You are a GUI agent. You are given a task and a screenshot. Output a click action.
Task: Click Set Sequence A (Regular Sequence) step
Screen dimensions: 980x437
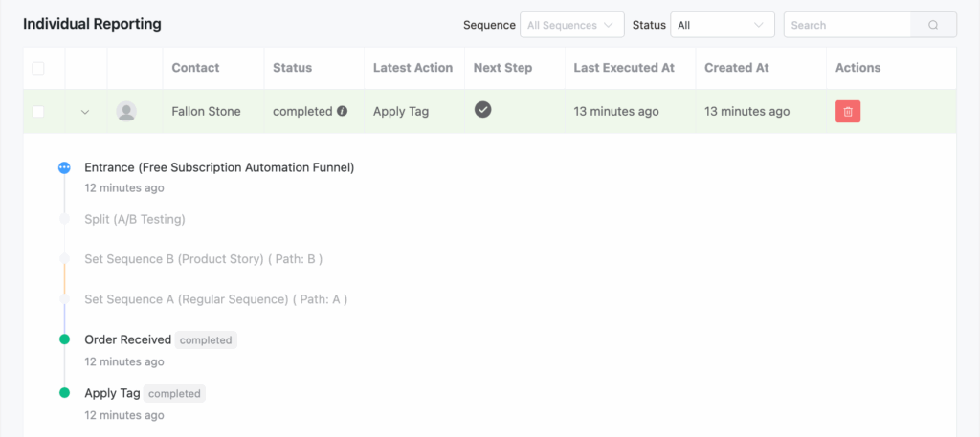pyautogui.click(x=215, y=299)
